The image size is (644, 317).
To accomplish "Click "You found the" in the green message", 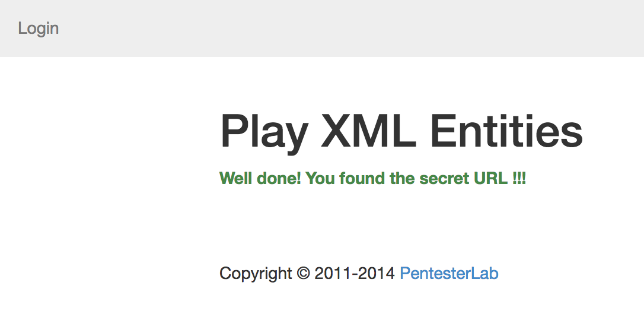I will pos(361,179).
